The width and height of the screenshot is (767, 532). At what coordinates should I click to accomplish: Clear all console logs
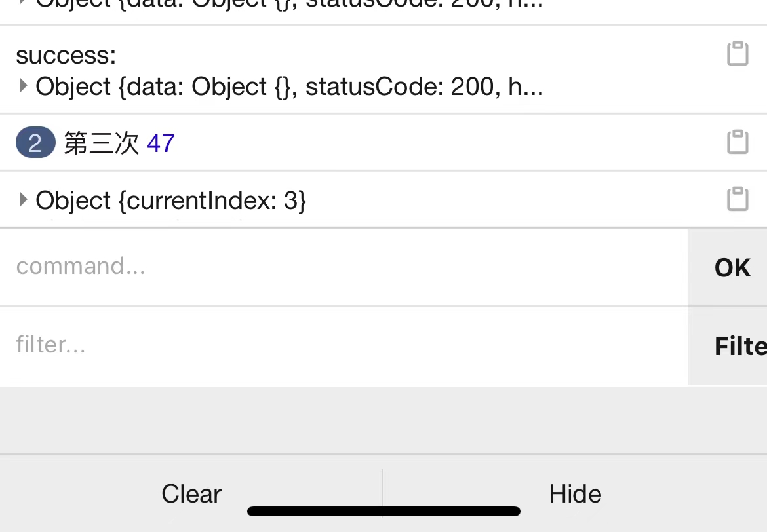(x=191, y=493)
